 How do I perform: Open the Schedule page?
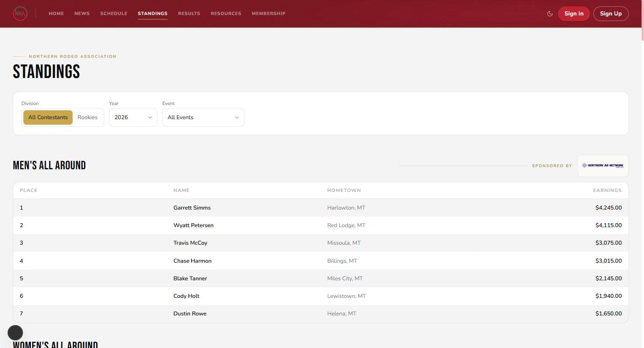(x=114, y=14)
